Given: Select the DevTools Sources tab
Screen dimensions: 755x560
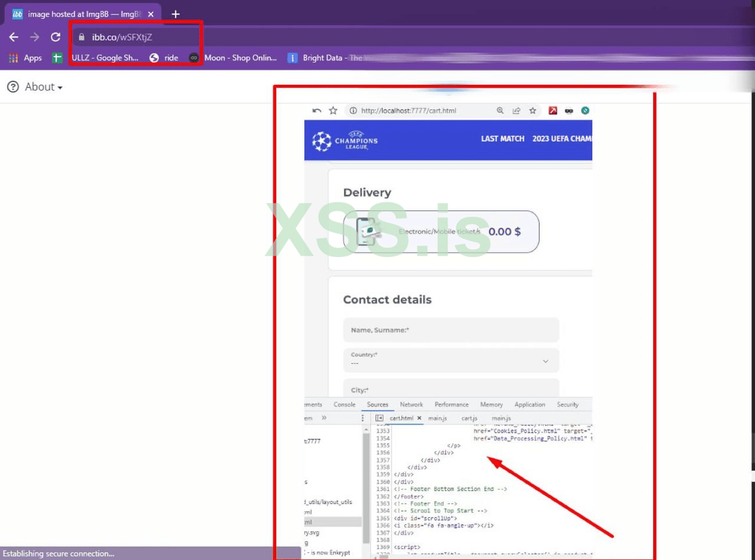Looking at the screenshot, I should (377, 404).
